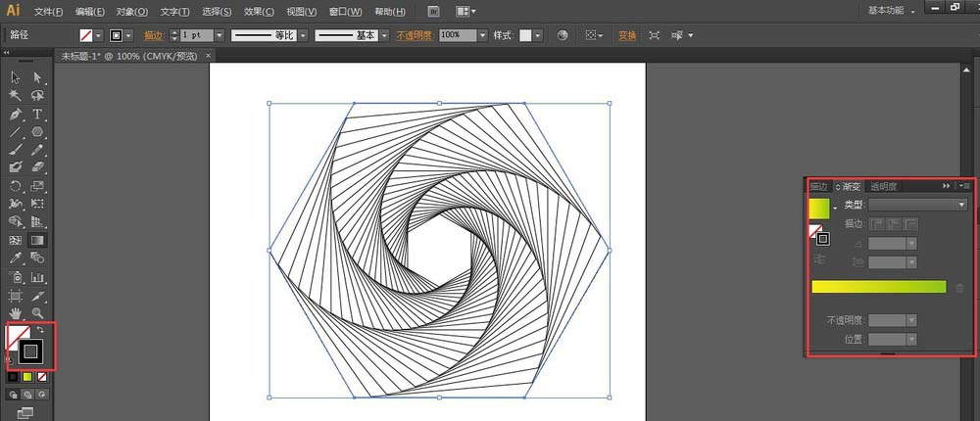Image resolution: width=980 pixels, height=421 pixels.
Task: Select the Pen tool
Action: click(16, 114)
